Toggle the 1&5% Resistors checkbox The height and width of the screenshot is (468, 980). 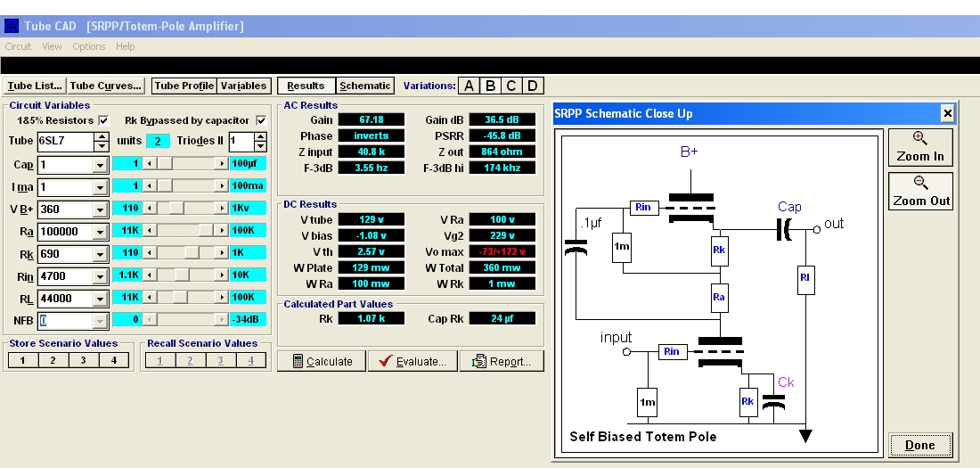[103, 120]
